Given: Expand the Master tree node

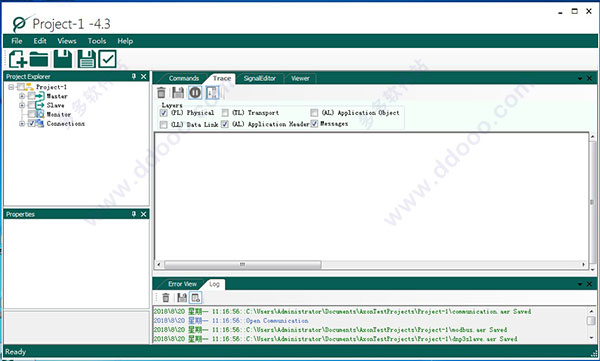Looking at the screenshot, I should point(22,96).
